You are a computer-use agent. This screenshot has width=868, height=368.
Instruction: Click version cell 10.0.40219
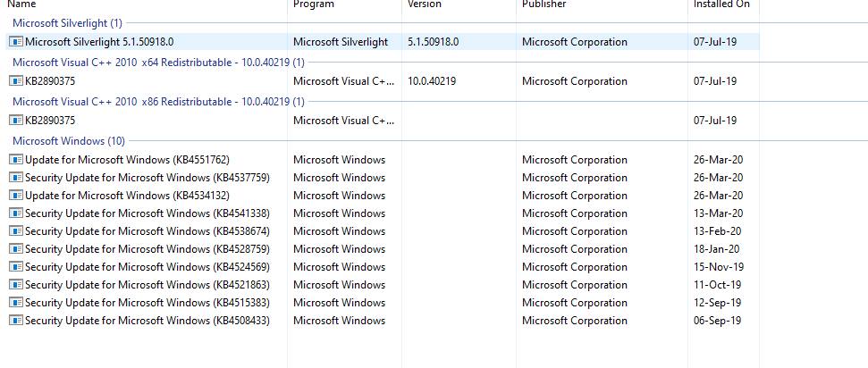click(432, 80)
